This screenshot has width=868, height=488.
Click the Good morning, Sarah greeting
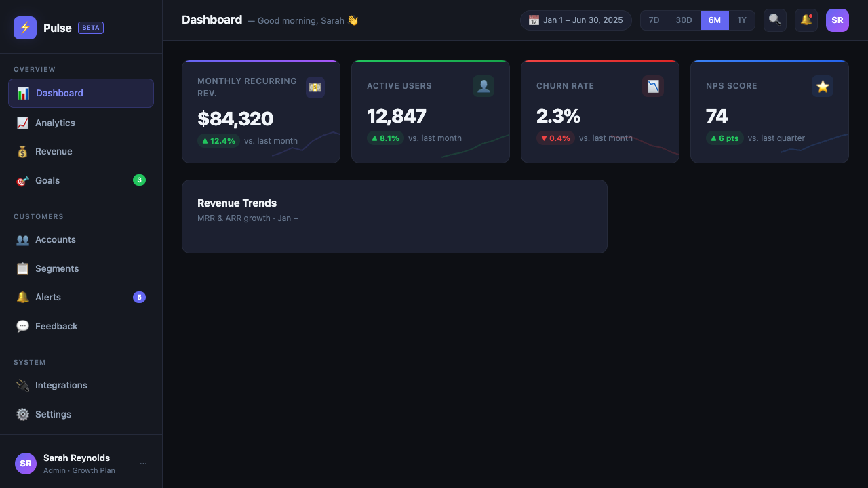click(x=302, y=20)
